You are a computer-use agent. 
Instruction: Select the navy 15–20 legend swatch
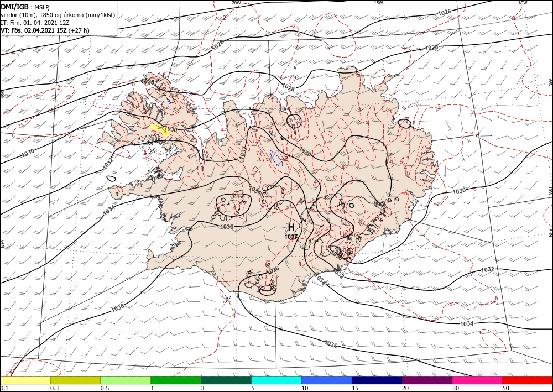tap(377, 380)
